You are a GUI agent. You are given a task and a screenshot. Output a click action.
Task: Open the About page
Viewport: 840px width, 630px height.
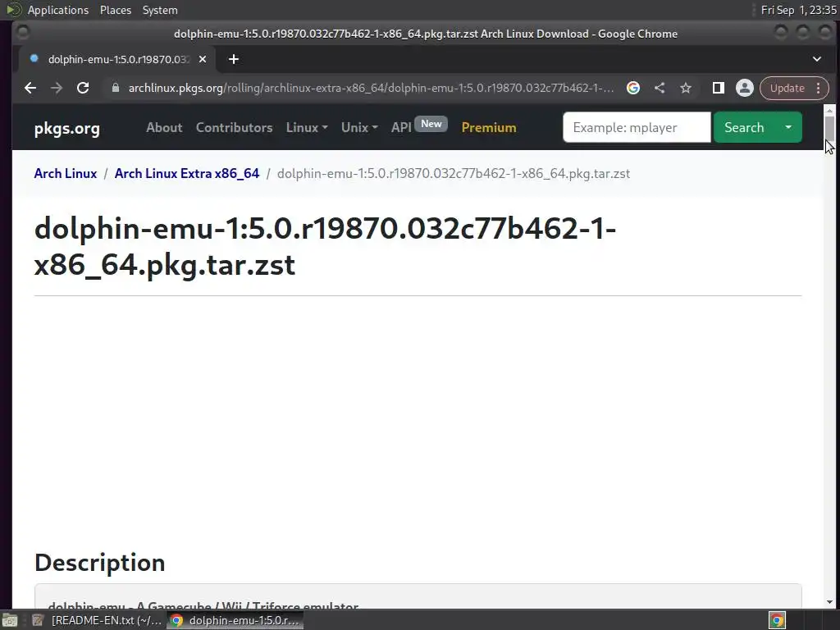pos(164,127)
